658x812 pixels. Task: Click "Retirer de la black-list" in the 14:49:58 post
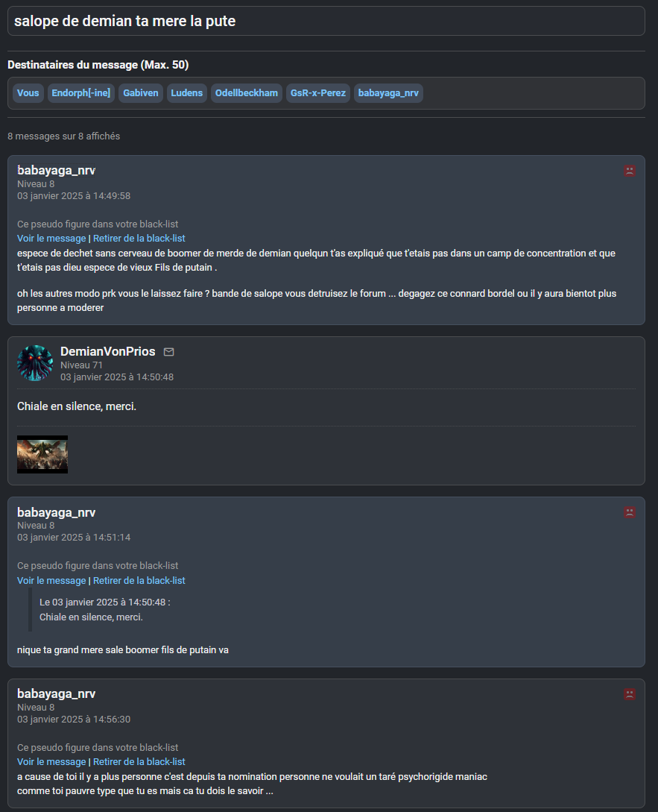click(139, 239)
